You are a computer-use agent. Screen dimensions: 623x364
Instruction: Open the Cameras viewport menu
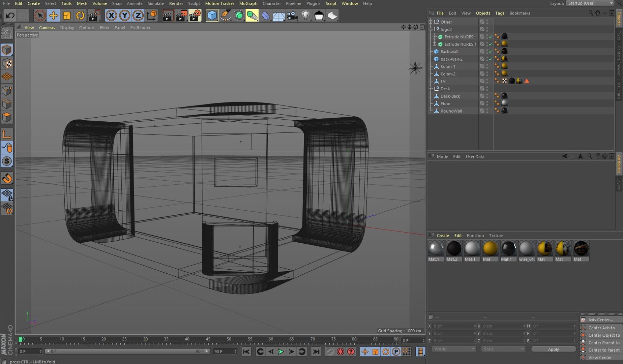47,28
